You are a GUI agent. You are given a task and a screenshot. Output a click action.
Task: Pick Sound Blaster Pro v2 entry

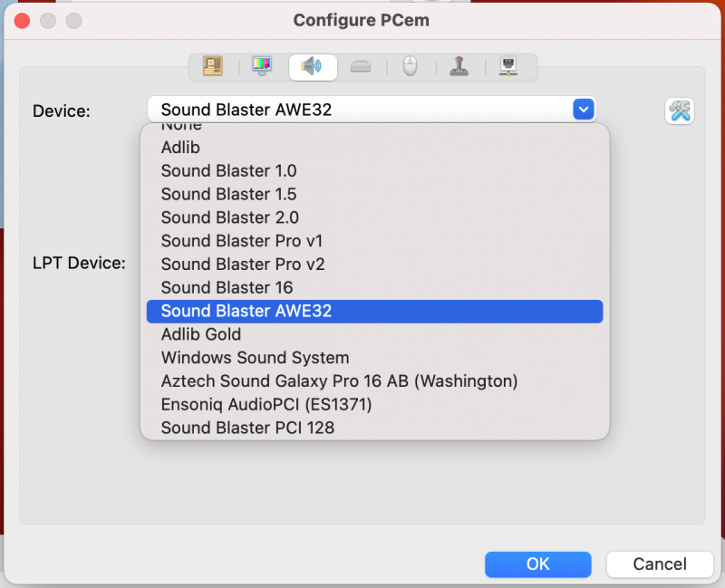[242, 265]
